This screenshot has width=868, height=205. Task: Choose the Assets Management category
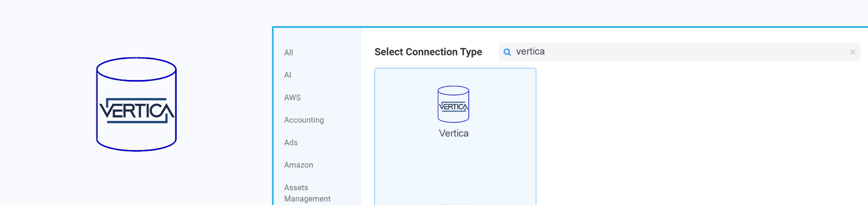pos(307,193)
